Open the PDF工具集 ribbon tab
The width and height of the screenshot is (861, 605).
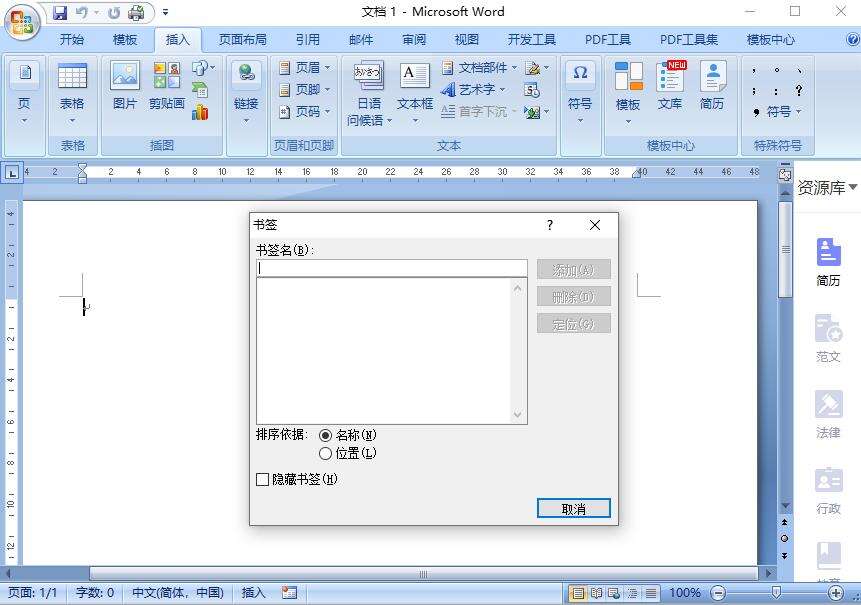coord(689,40)
